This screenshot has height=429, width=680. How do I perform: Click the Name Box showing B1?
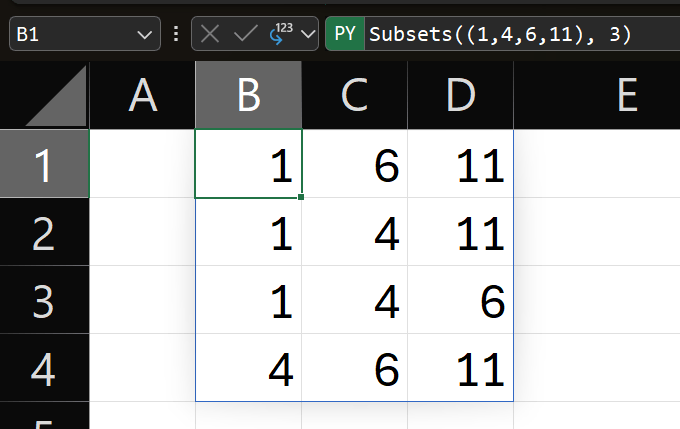[85, 34]
